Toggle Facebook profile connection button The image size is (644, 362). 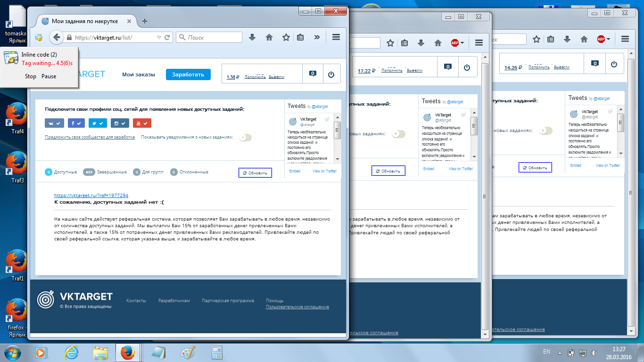(76, 123)
